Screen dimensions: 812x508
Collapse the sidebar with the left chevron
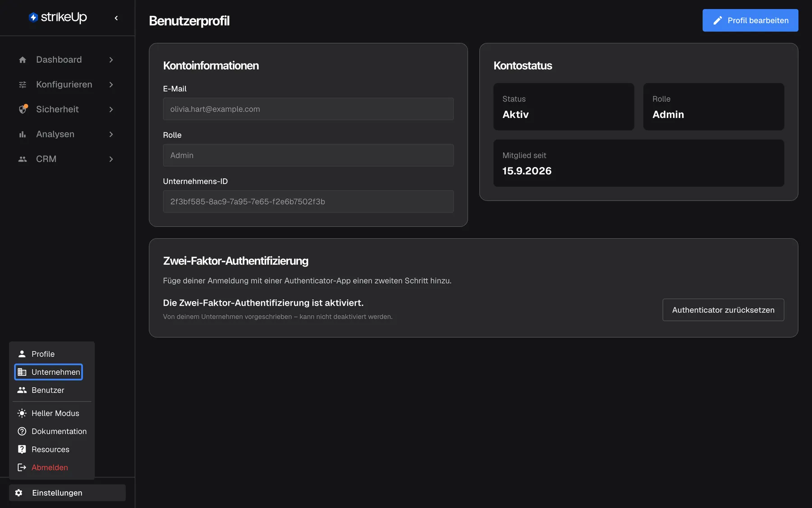point(116,18)
